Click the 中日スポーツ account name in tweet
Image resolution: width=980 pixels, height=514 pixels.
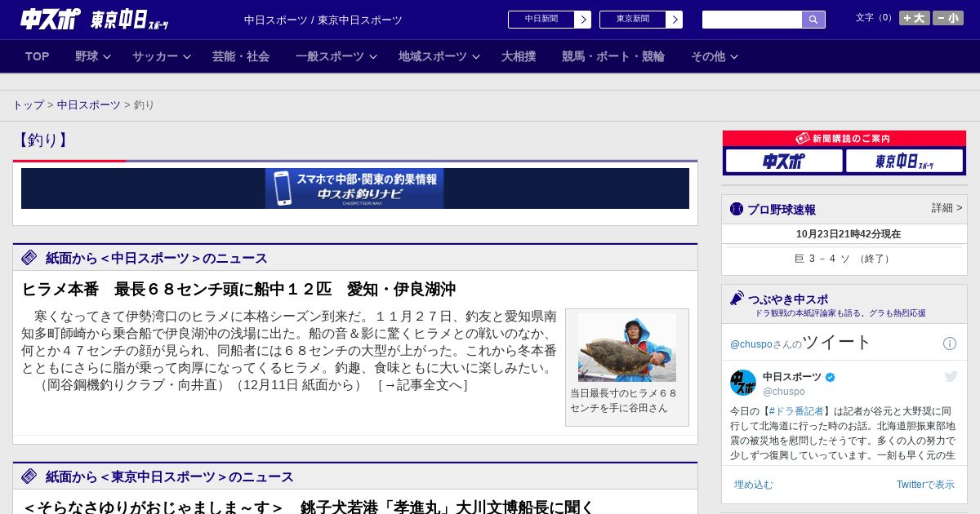click(x=792, y=377)
